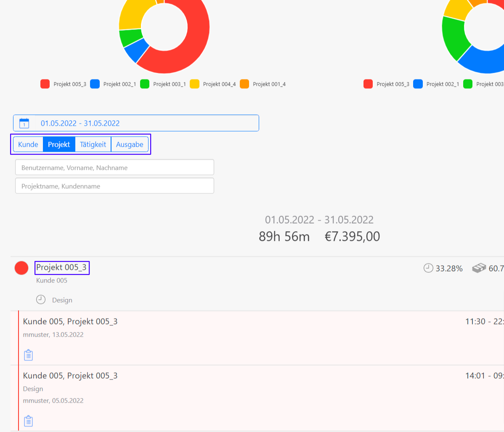Click the clock icon next to 33.28%
Image resolution: width=504 pixels, height=432 pixels.
(428, 268)
